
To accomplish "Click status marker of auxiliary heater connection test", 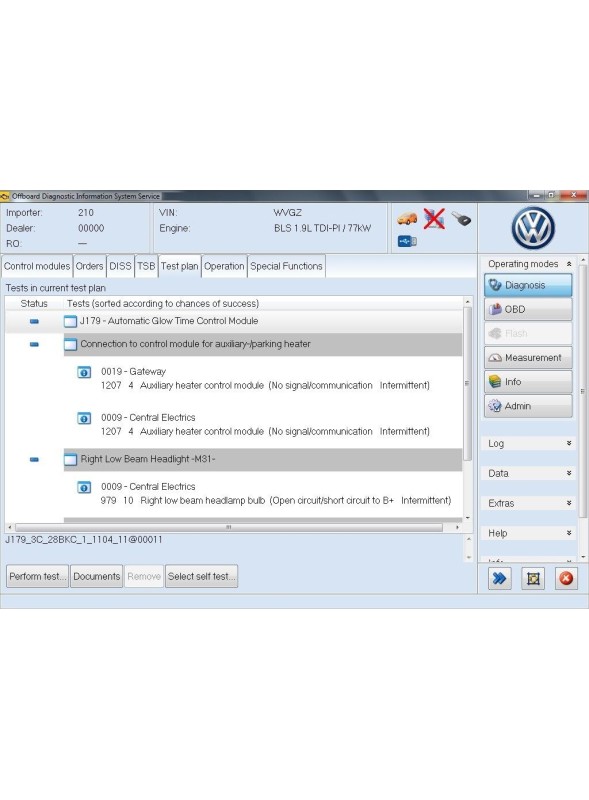I will 34,344.
